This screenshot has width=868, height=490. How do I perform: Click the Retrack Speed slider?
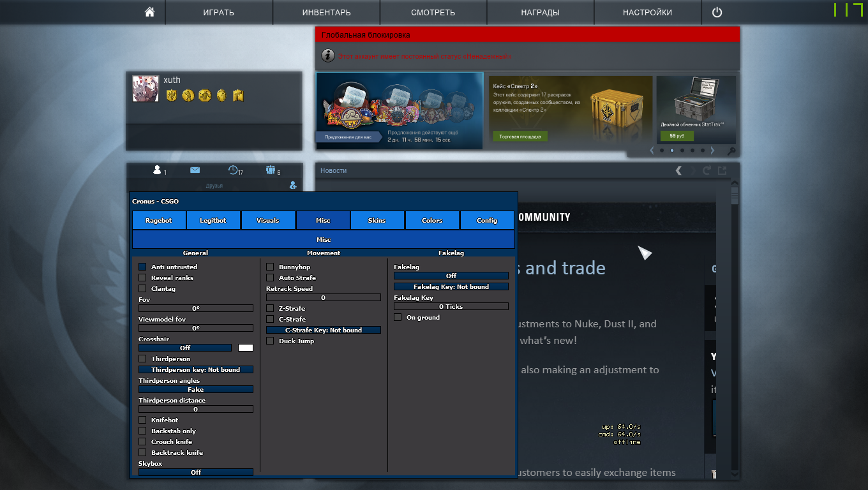324,297
